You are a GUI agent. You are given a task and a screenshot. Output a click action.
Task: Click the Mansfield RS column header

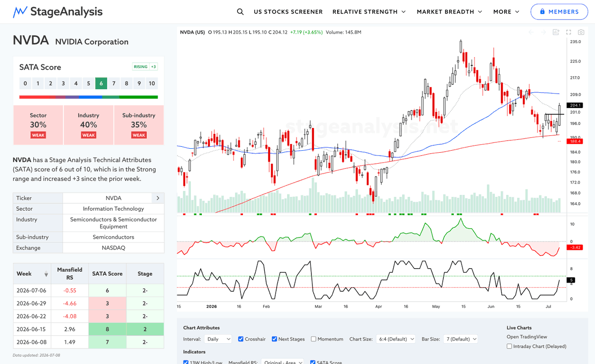pyautogui.click(x=69, y=274)
